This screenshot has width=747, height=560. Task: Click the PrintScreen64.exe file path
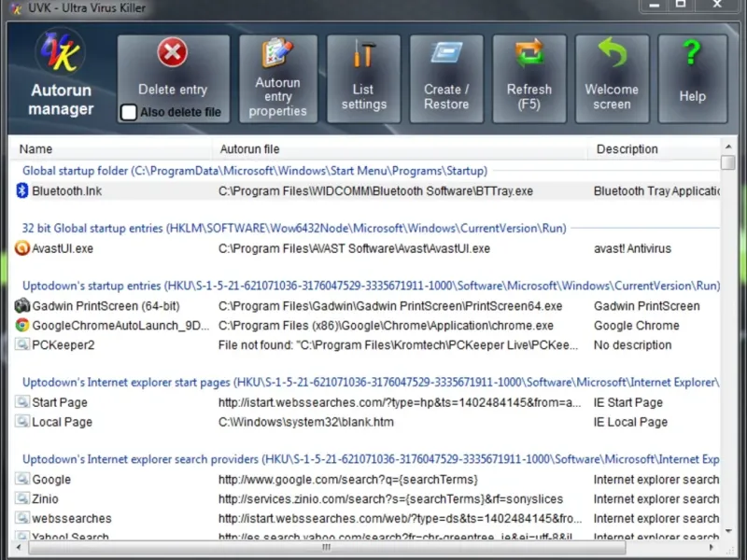coord(390,306)
